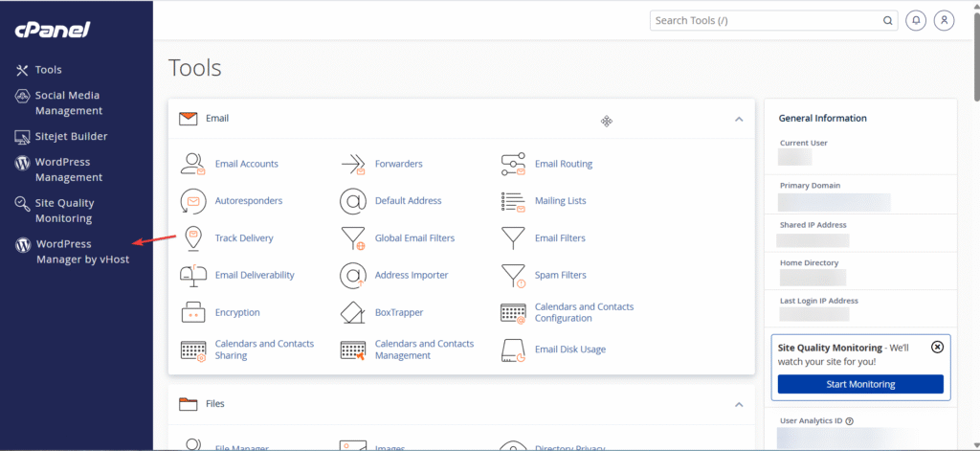This screenshot has width=980, height=451.
Task: Click Calendars and Contacts Sharing icon
Action: (x=193, y=350)
